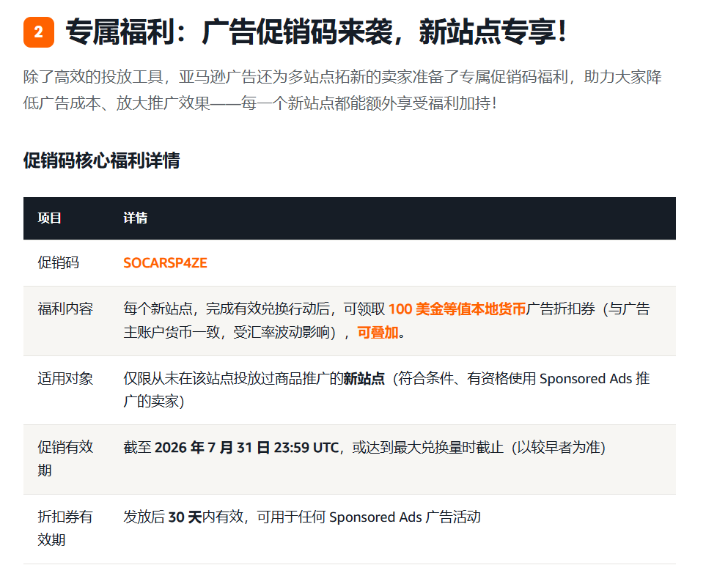Viewport: 728px width, 576px height.
Task: Click the bold text "30 天"
Action: click(185, 517)
